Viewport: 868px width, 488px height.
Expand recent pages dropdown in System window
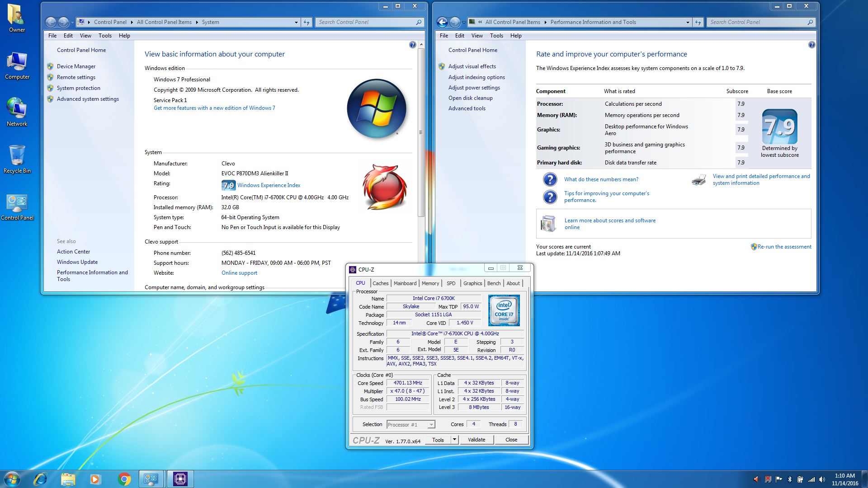pos(72,23)
